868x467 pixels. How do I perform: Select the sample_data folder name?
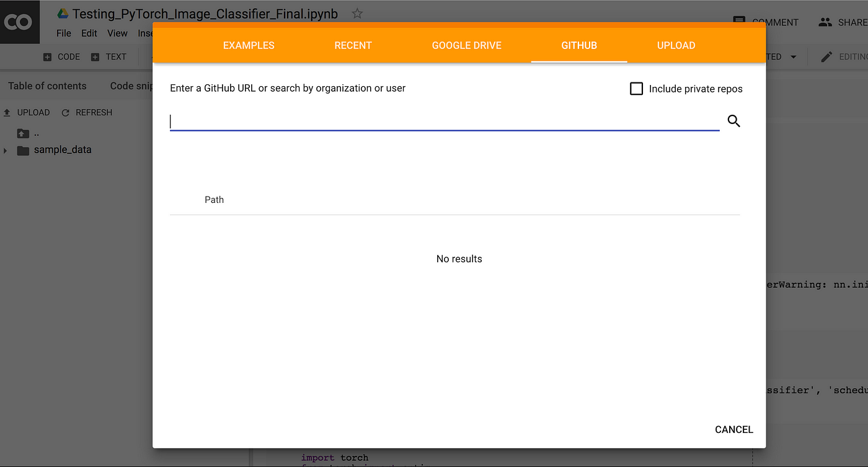(63, 150)
